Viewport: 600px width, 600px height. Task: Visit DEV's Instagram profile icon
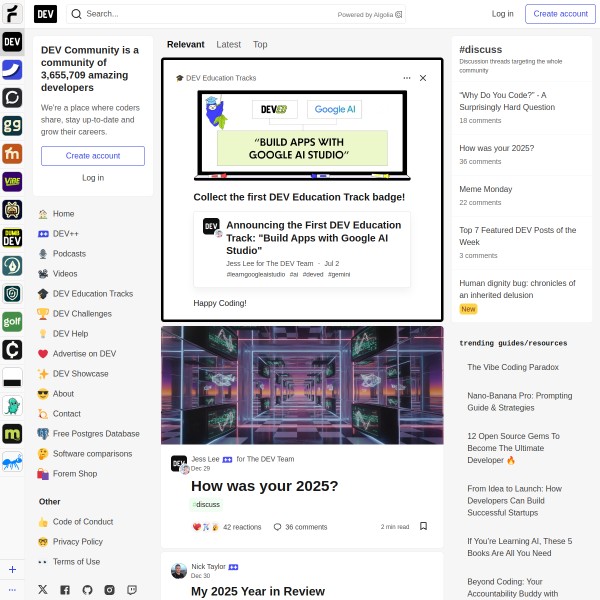pyautogui.click(x=109, y=589)
